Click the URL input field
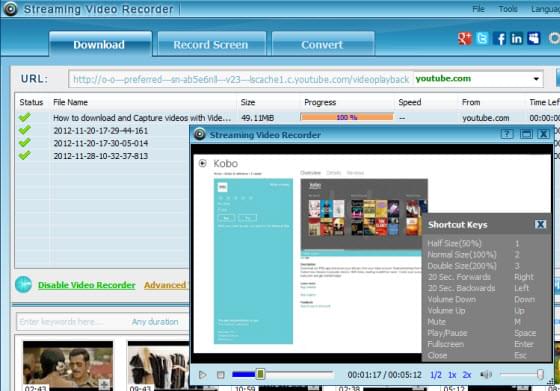This screenshot has height=391, width=560. click(x=241, y=79)
